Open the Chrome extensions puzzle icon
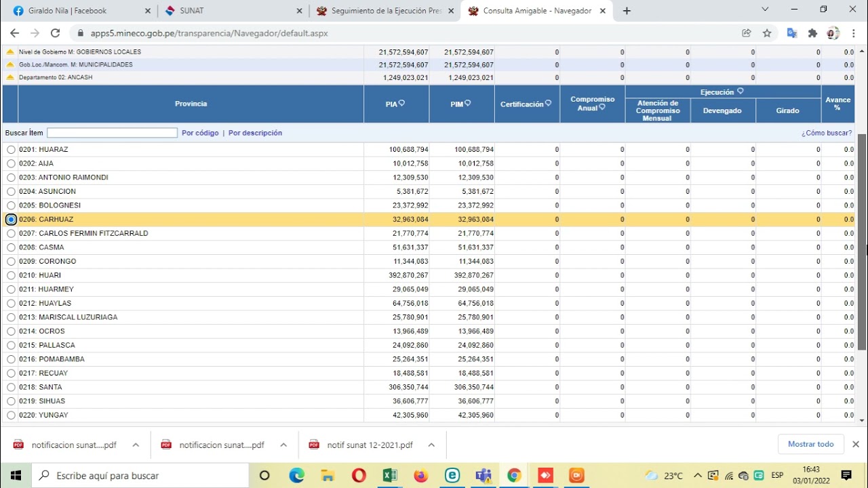 [x=812, y=33]
